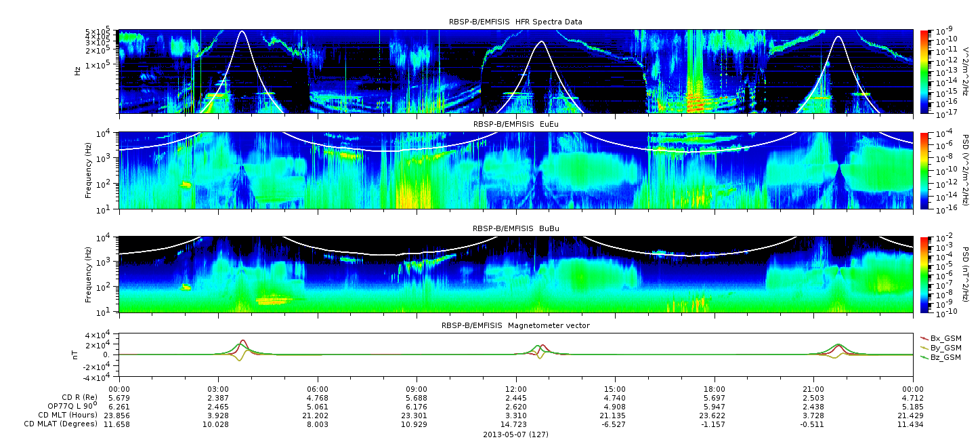Click the 21:00 time axis label
This screenshot has height=446, width=980.
[x=813, y=388]
